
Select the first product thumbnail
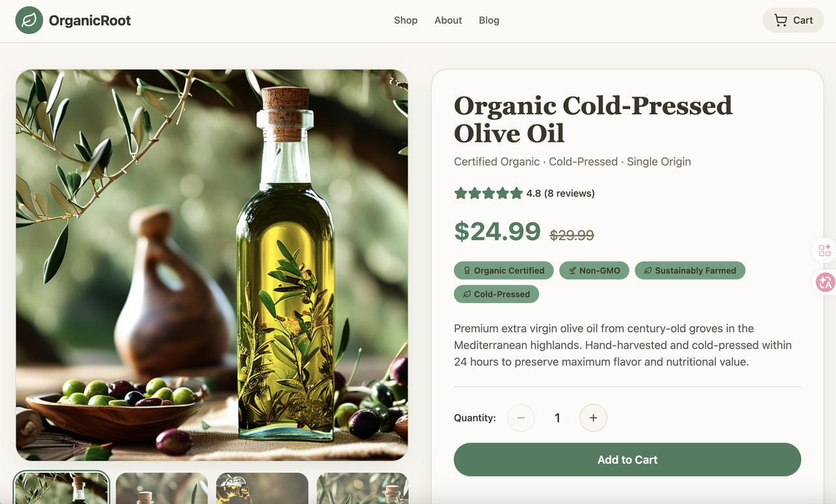coord(61,488)
